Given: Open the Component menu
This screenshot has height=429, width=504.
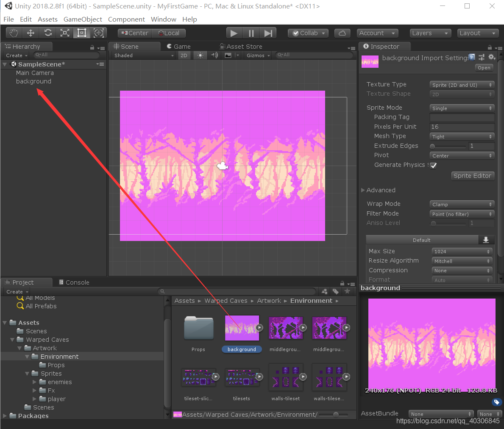Looking at the screenshot, I should pos(126,19).
